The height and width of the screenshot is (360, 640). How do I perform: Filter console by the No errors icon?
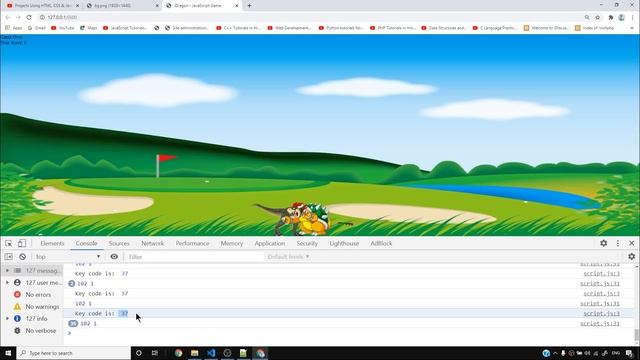point(17,294)
